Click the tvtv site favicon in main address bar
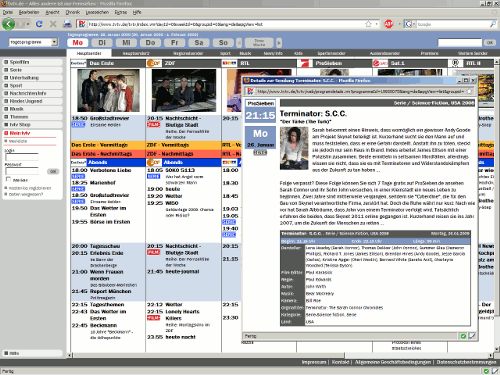Image resolution: width=500 pixels, height=375 pixels. pos(82,24)
